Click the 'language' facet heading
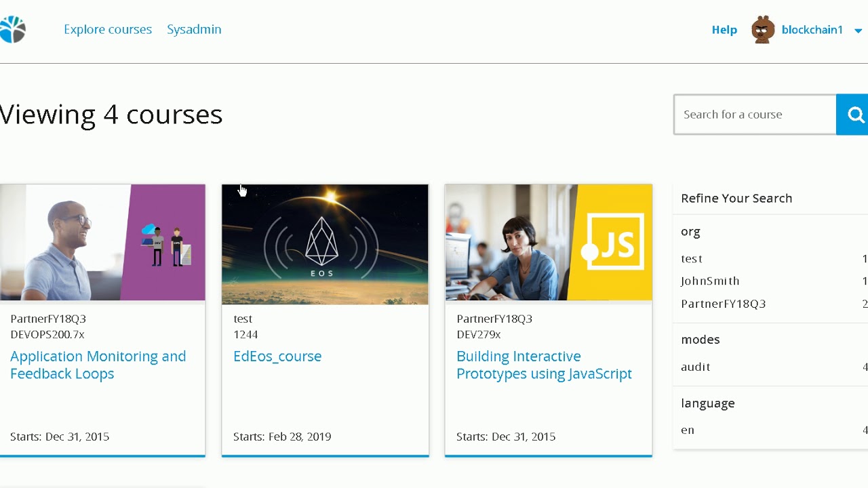Screen dimensions: 868x488 [x=708, y=403]
